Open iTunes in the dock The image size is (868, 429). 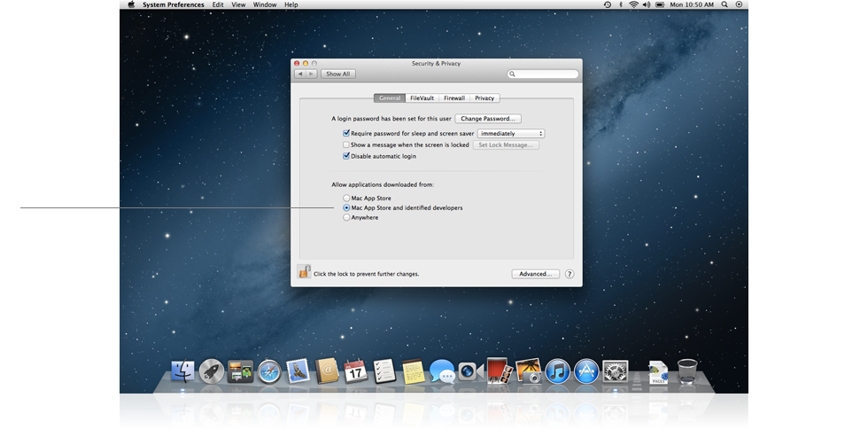point(557,371)
